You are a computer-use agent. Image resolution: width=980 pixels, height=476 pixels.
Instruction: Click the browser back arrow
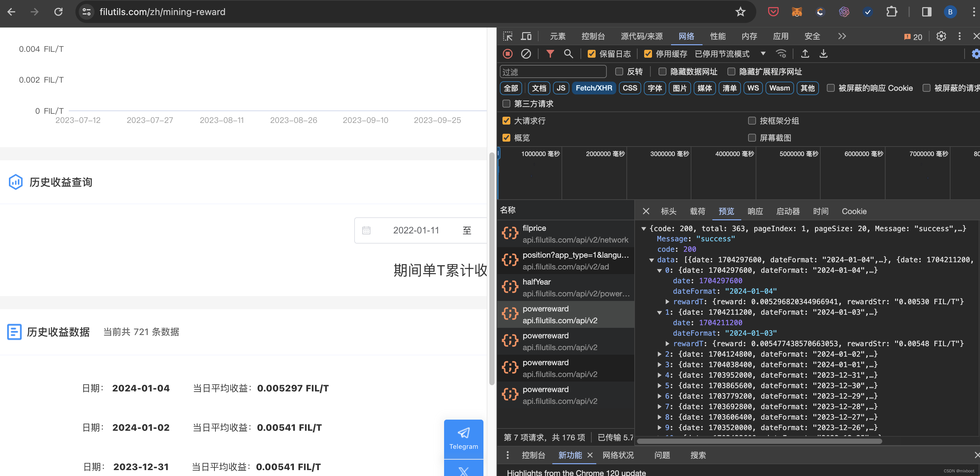click(11, 12)
